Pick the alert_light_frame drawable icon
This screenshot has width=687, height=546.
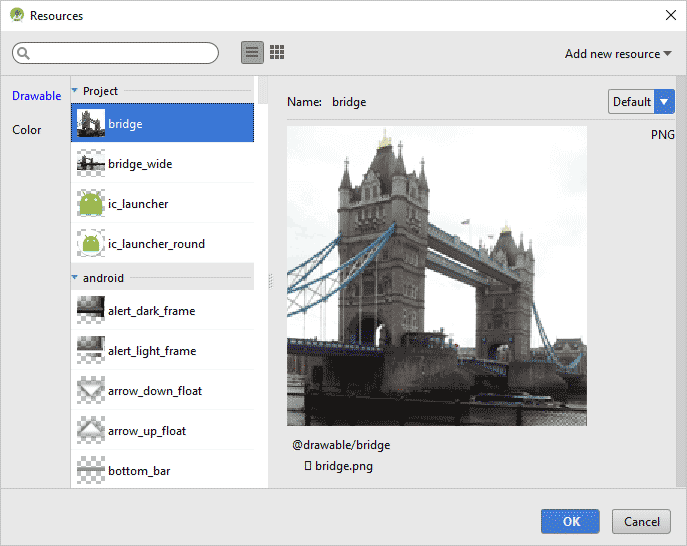tap(91, 351)
